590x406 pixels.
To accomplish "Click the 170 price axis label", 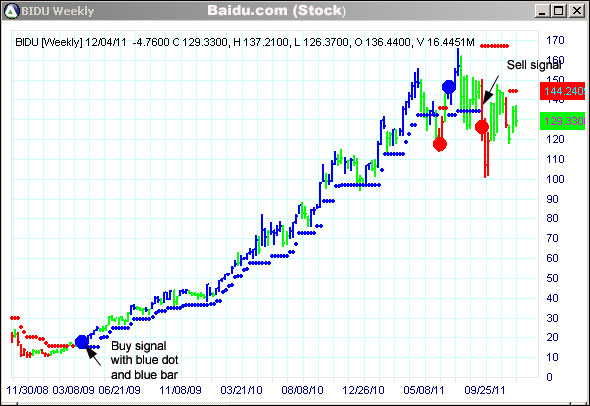I will click(x=555, y=40).
